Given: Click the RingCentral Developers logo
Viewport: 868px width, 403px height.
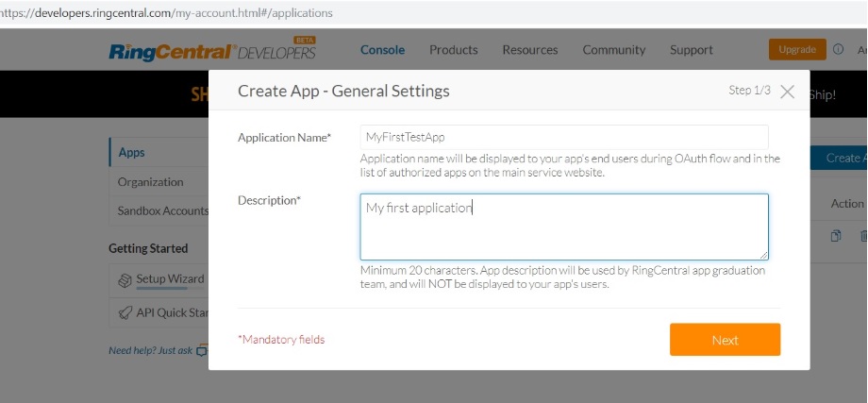Looking at the screenshot, I should pos(212,51).
